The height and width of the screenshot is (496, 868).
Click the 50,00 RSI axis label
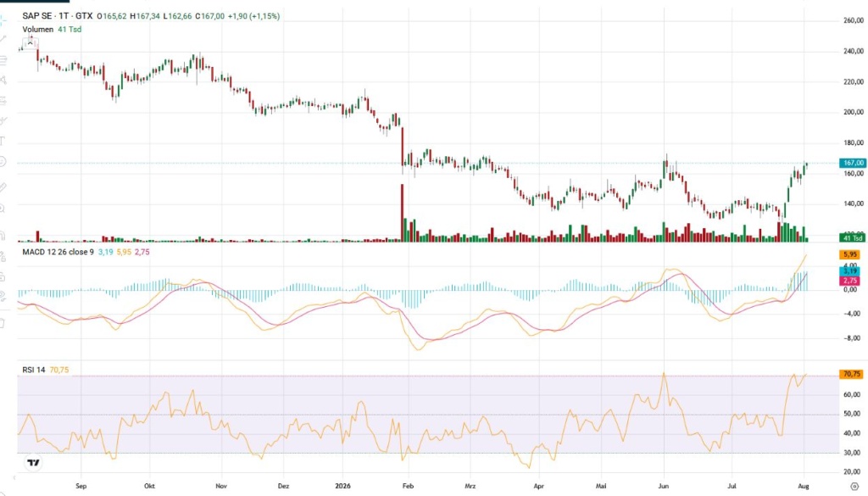(852, 414)
